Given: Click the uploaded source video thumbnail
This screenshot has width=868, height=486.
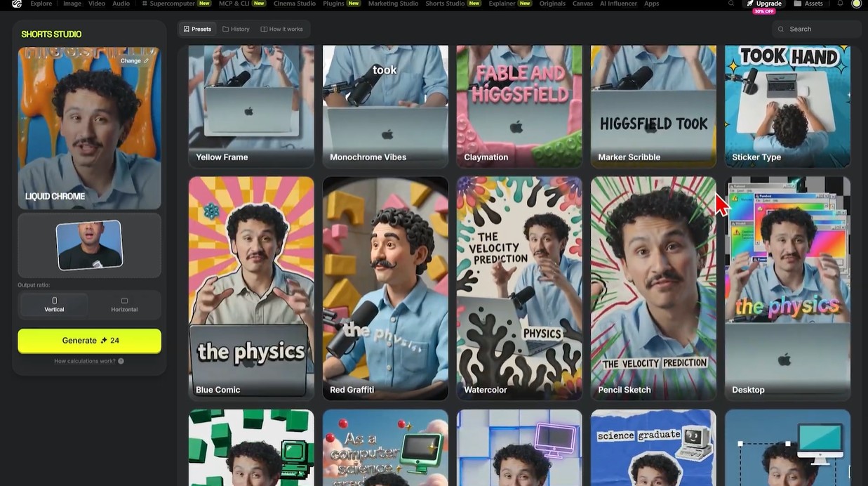Looking at the screenshot, I should (89, 245).
